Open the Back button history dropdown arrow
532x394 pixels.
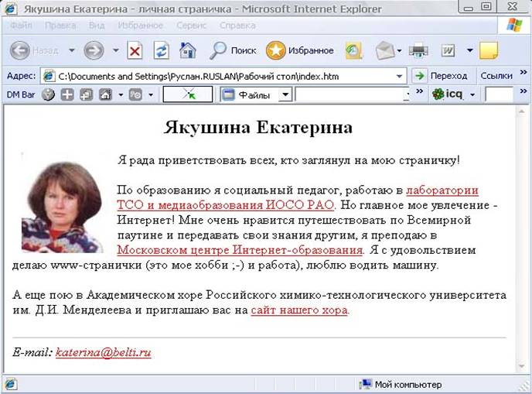coord(72,50)
